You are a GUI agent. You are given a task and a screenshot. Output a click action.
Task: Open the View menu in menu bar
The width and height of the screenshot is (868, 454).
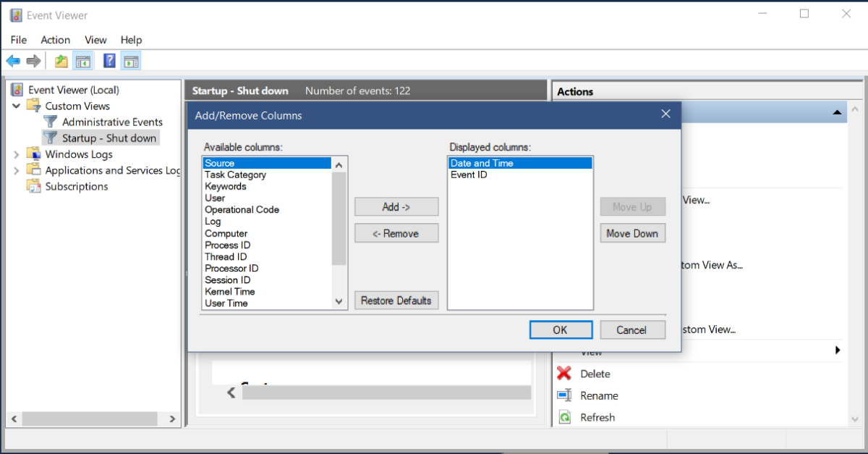pos(95,40)
